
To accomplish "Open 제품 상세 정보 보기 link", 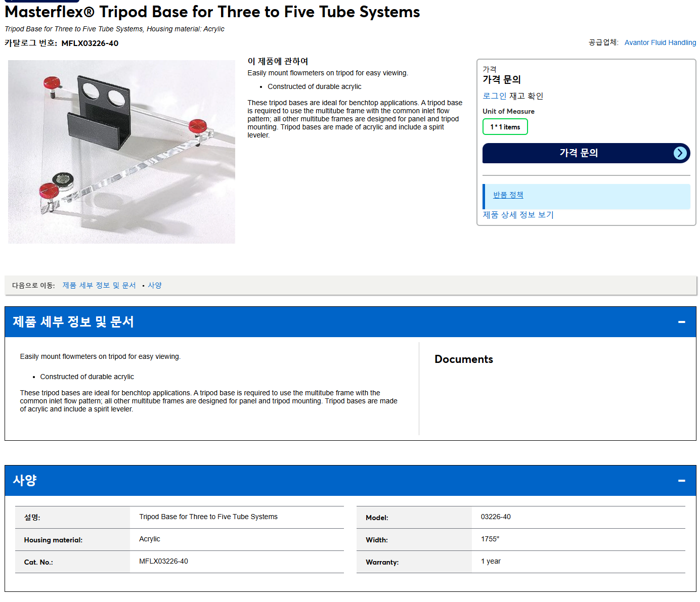I will [x=518, y=215].
